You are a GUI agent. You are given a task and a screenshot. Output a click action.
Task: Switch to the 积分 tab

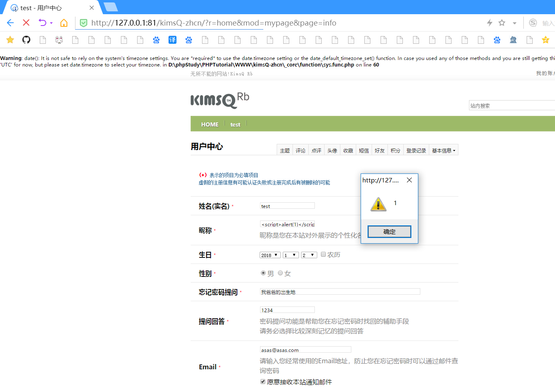point(396,150)
